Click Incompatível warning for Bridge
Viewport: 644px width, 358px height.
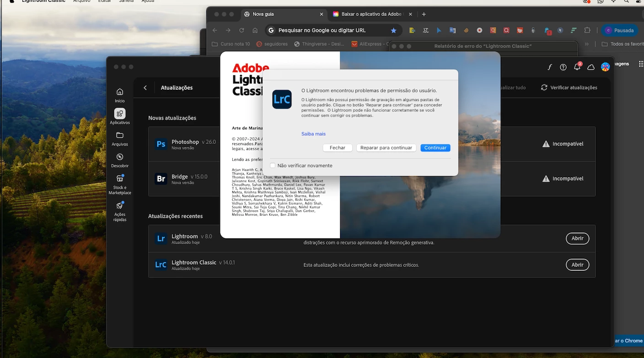click(x=563, y=179)
